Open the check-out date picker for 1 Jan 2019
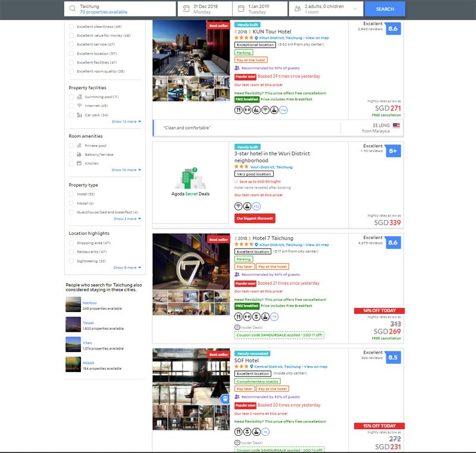 click(x=260, y=9)
